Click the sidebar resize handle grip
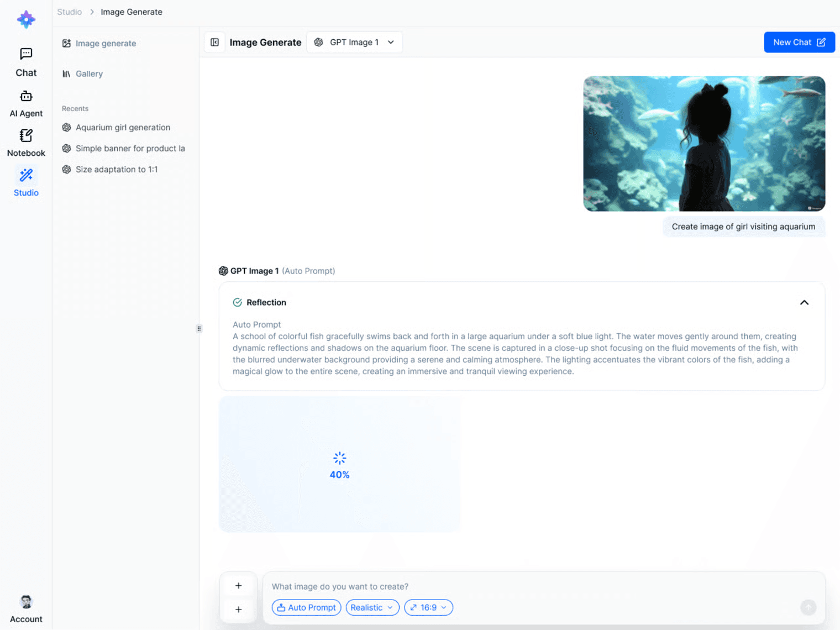Viewport: 840px width, 630px height. click(x=199, y=328)
